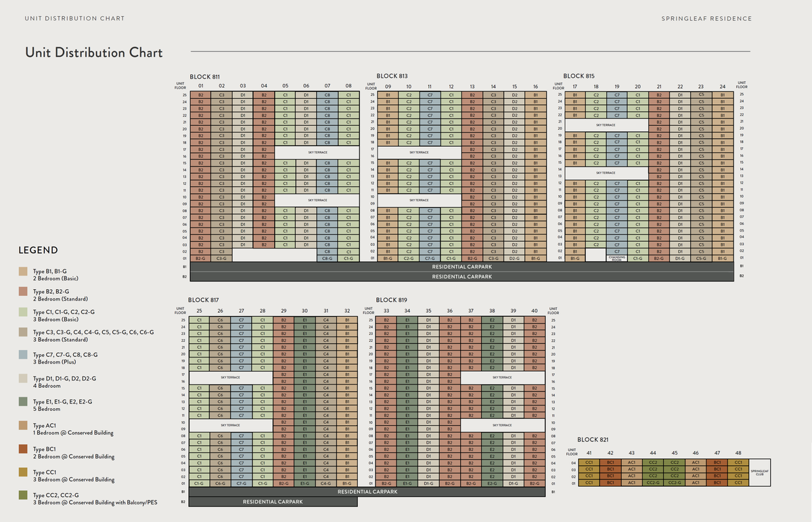Click the E2-G unit in Block 819
The image size is (812, 522).
(492, 483)
